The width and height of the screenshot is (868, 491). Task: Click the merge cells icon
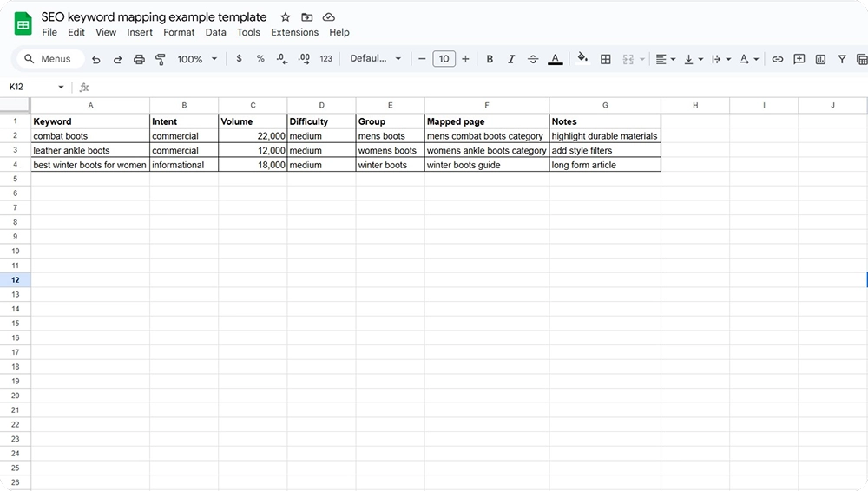[628, 59]
